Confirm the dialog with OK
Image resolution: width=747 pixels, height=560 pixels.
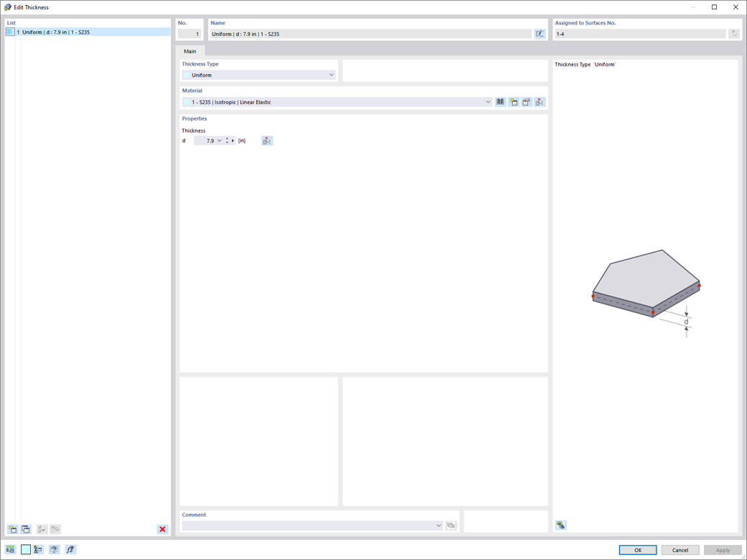point(638,549)
